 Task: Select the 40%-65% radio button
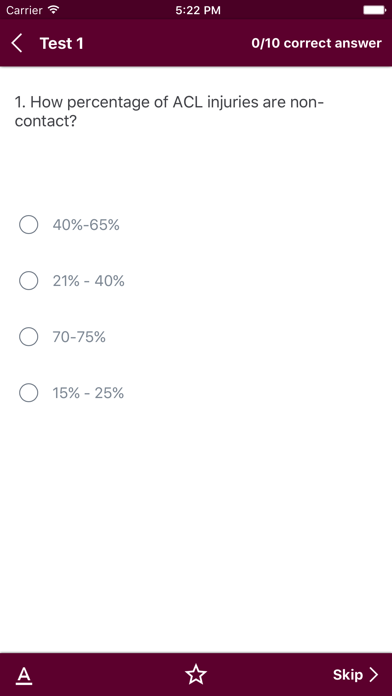tap(28, 225)
